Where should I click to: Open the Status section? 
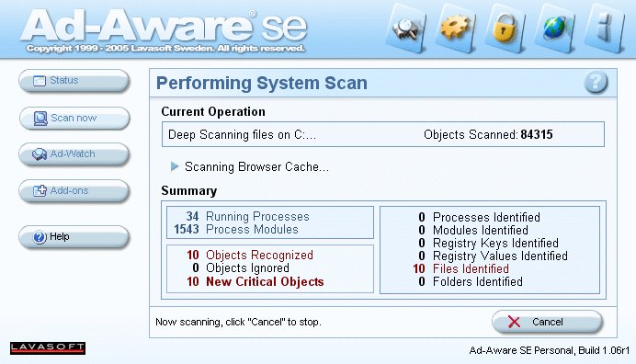tap(74, 81)
